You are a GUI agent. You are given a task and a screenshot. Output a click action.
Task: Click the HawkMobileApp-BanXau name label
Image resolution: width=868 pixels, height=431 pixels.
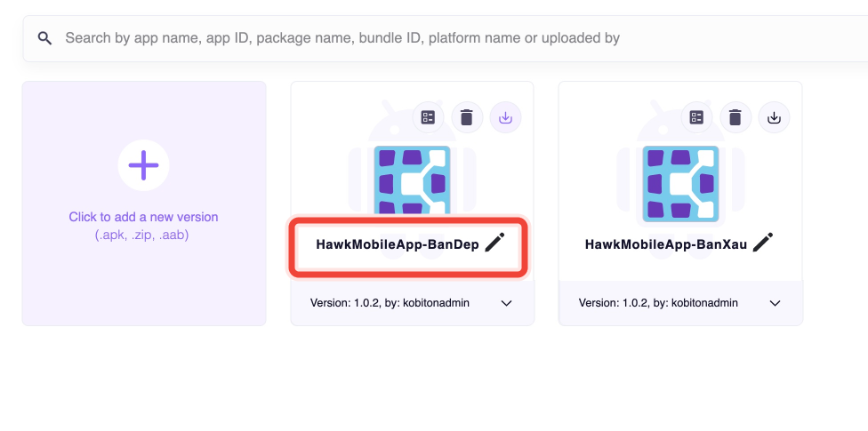(x=666, y=244)
